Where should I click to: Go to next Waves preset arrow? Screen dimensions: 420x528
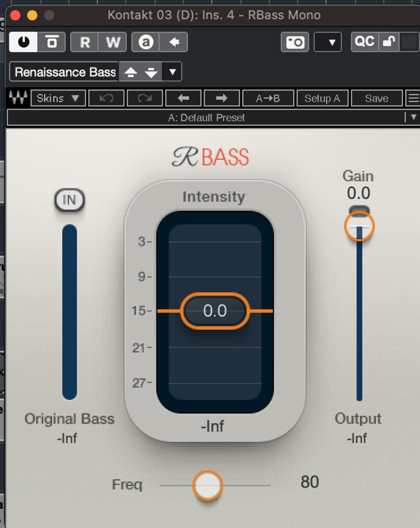coord(221,98)
